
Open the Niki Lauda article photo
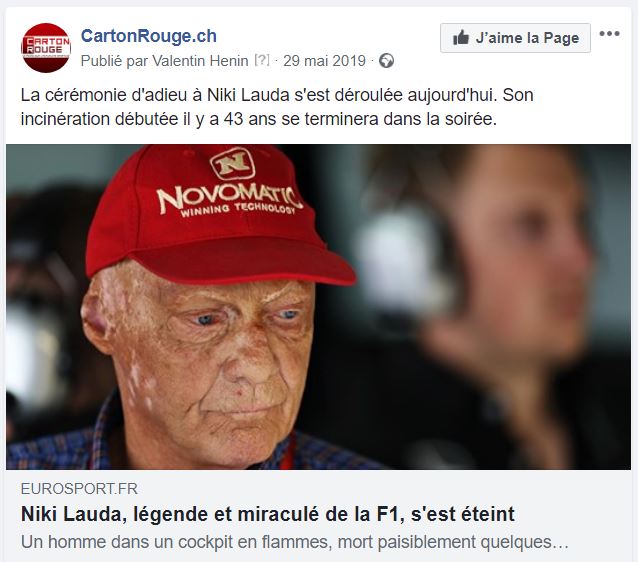coord(318,307)
